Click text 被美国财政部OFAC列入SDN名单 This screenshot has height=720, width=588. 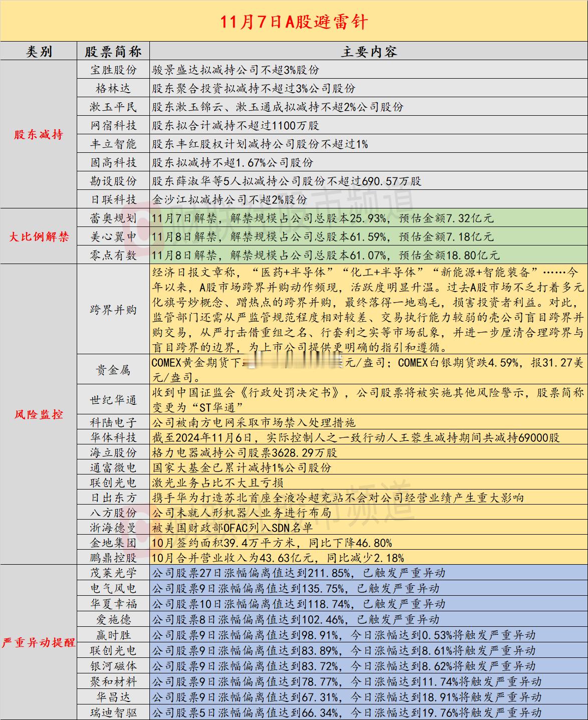coord(233,528)
